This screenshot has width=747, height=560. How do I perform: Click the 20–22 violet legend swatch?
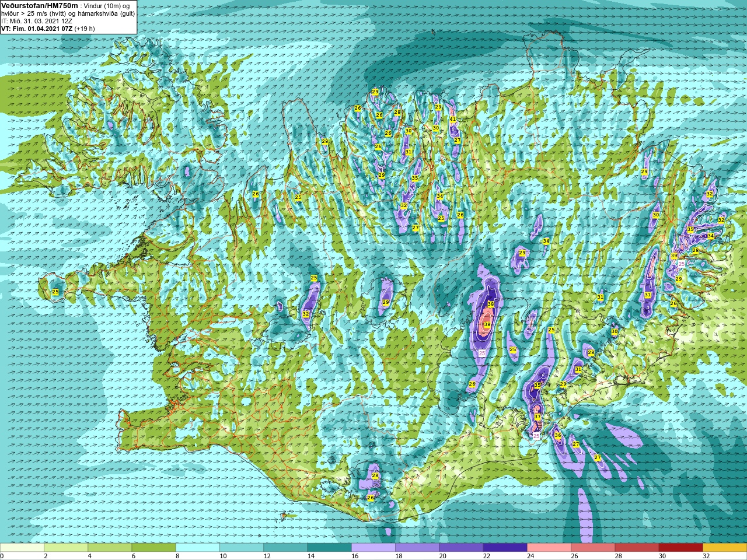(461, 548)
